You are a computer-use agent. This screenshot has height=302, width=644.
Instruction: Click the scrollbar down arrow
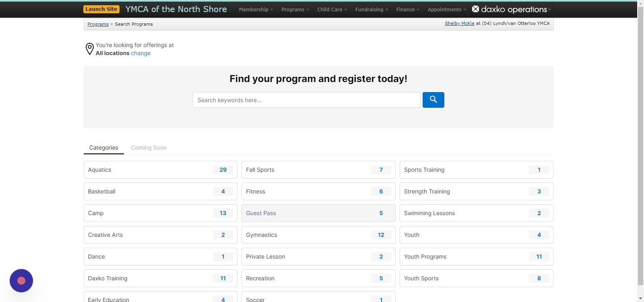[640, 298]
